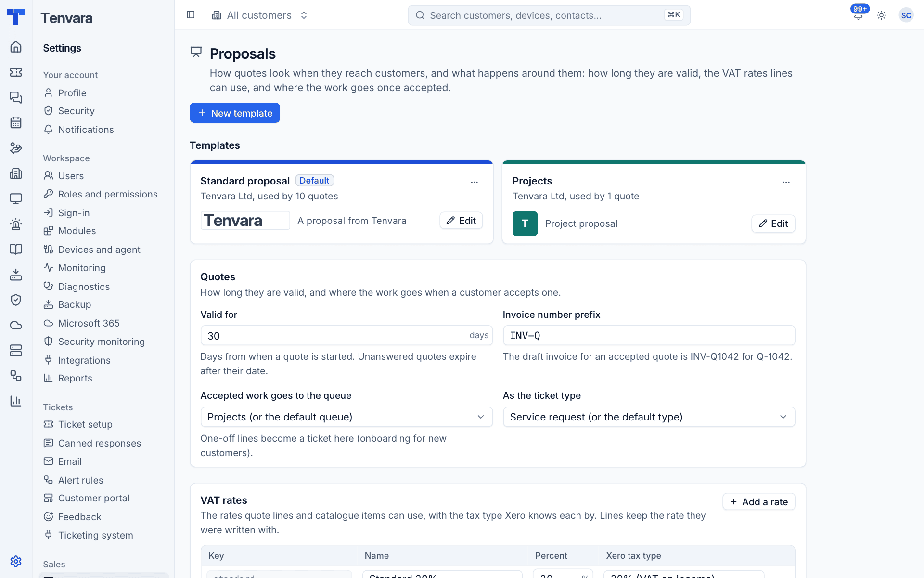The width and height of the screenshot is (924, 578).
Task: Open the Settings gear icon in left rail
Action: click(x=16, y=561)
